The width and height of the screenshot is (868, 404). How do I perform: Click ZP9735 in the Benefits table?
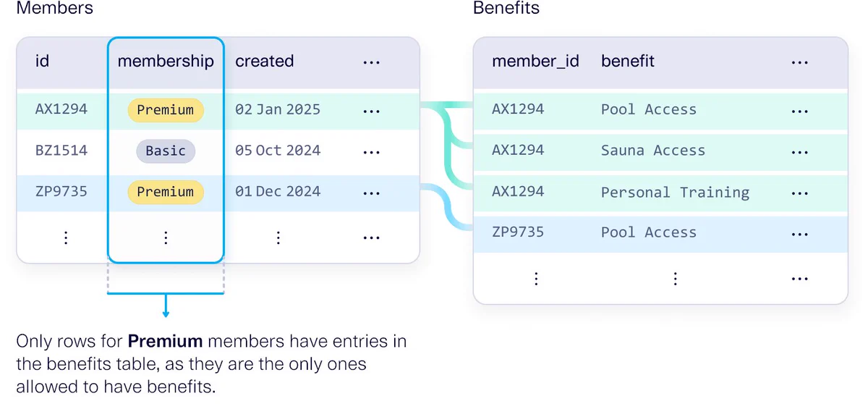(x=518, y=232)
